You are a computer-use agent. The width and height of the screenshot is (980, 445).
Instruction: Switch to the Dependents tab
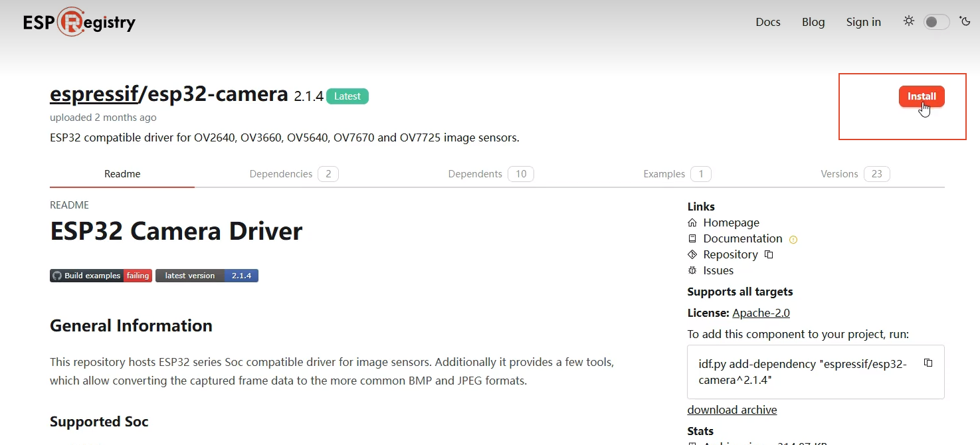pos(490,174)
